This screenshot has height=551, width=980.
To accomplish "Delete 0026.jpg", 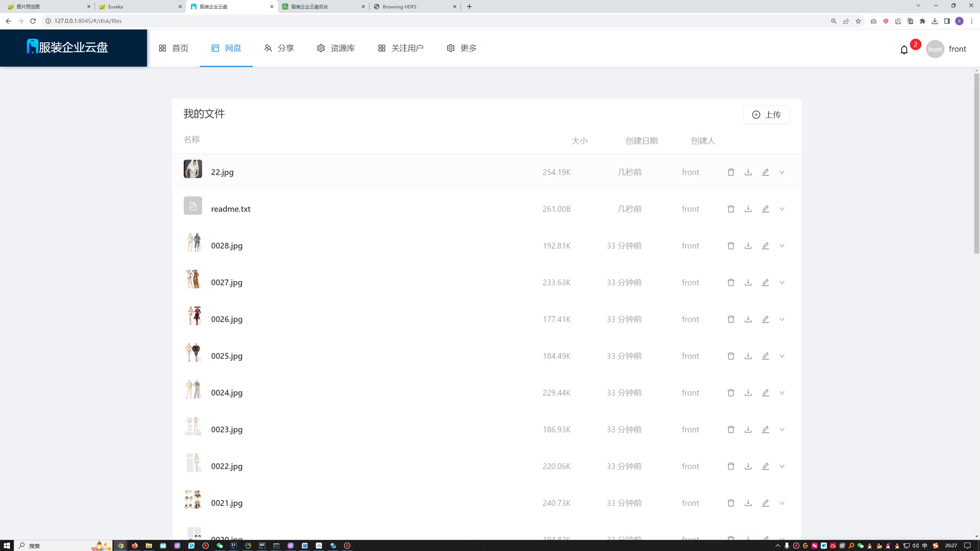I will [731, 319].
